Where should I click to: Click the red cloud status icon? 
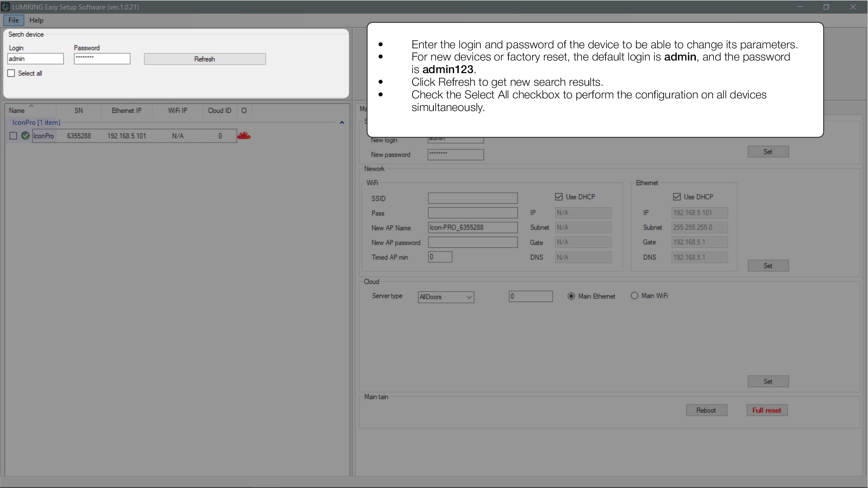click(x=244, y=135)
